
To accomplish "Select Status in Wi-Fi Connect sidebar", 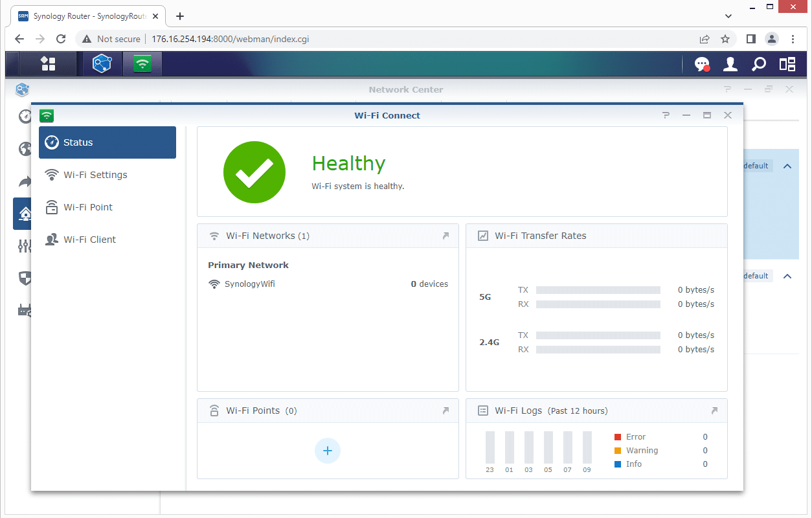I will tap(107, 142).
